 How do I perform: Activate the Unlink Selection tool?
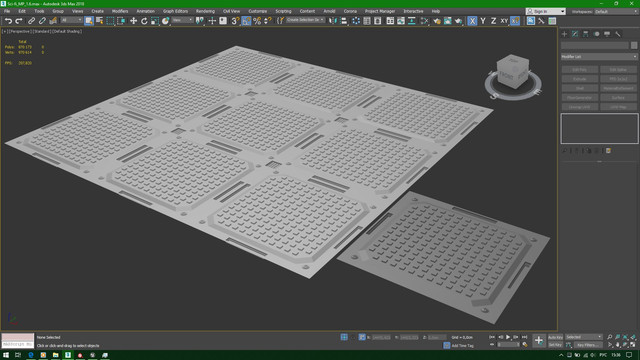pyautogui.click(x=42, y=21)
